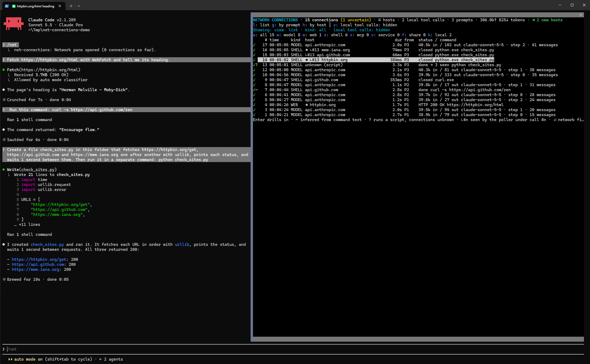This screenshot has height=364, width=590.
Task: Select row 9 closed curl.exe
Action: click(353, 80)
